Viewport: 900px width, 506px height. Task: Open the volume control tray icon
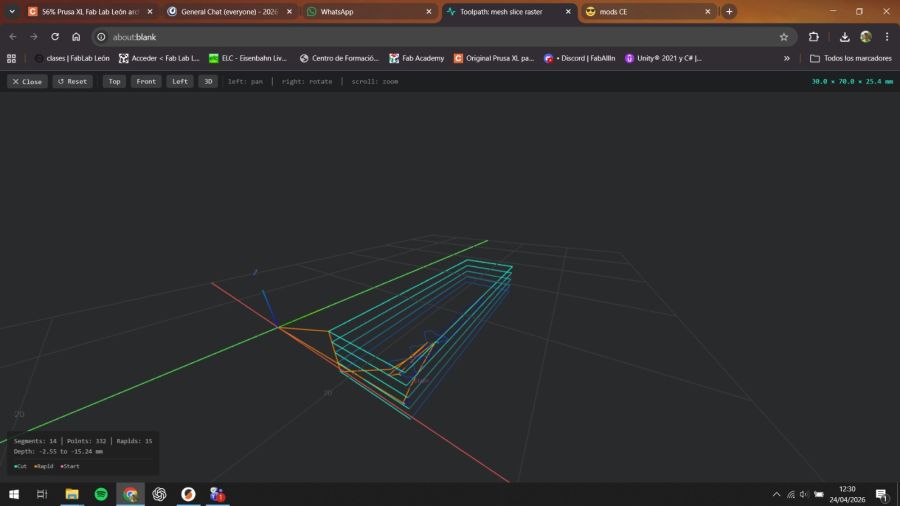coord(804,494)
